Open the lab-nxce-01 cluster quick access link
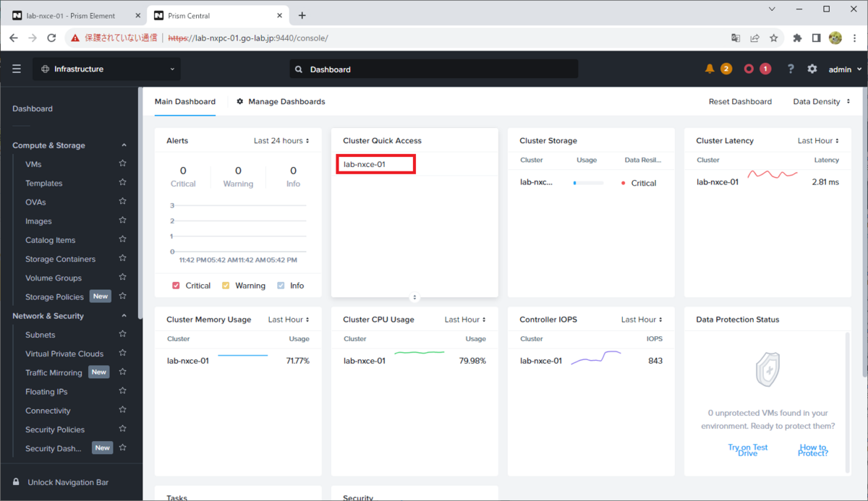The image size is (868, 501). click(x=365, y=164)
